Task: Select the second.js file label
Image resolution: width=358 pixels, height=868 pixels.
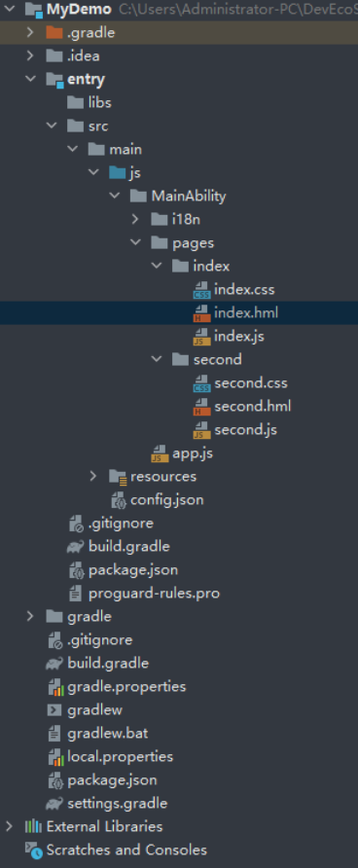Action: 246,429
